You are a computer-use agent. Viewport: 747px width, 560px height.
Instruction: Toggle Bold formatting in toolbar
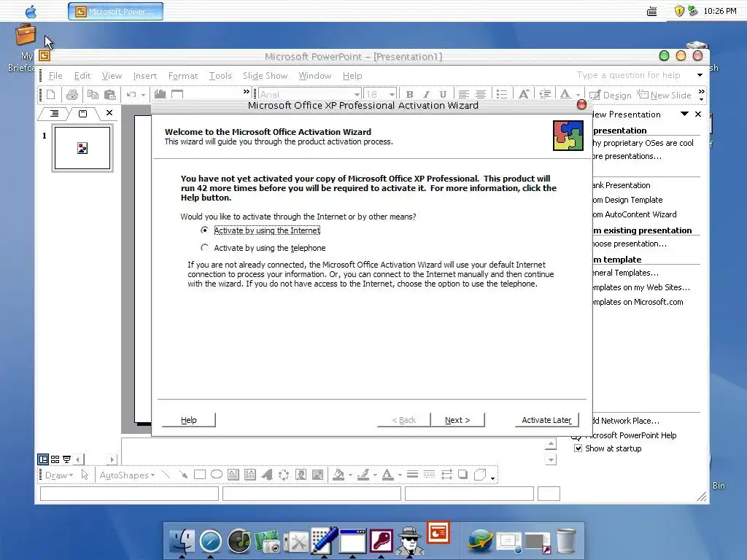point(410,94)
